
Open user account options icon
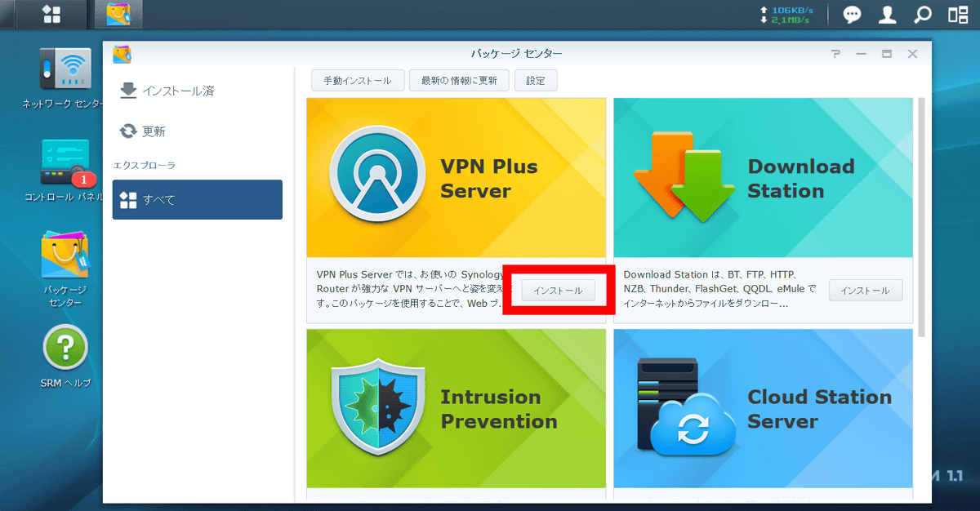click(888, 15)
